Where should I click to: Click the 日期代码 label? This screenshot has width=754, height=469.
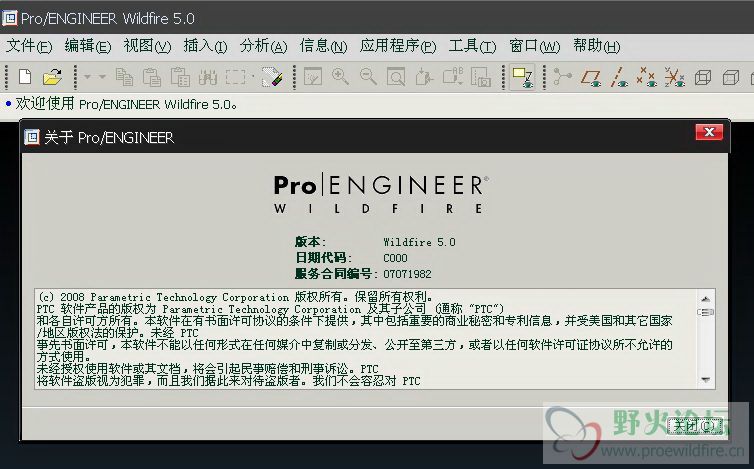[x=323, y=258]
